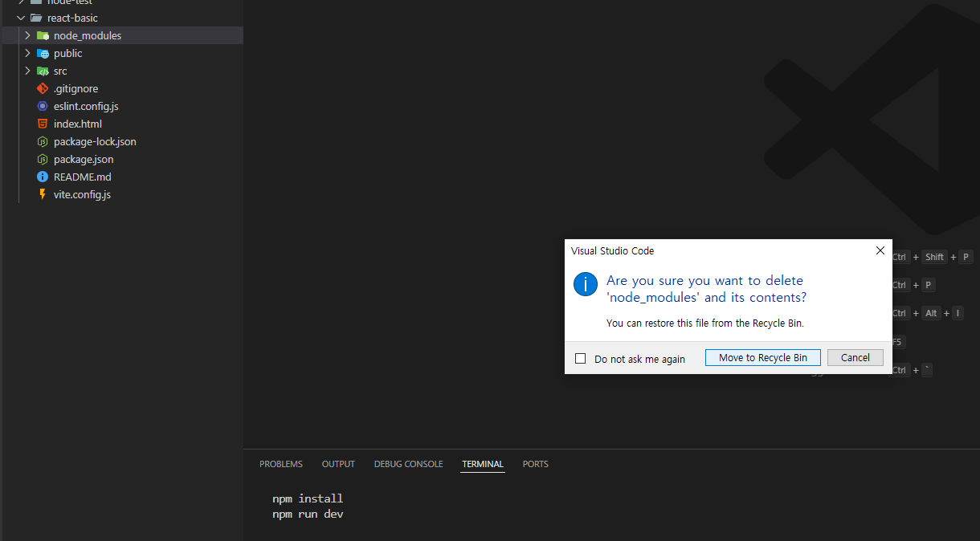
Task: Click the Ctrl Shift P shortcut hint
Action: coord(932,257)
